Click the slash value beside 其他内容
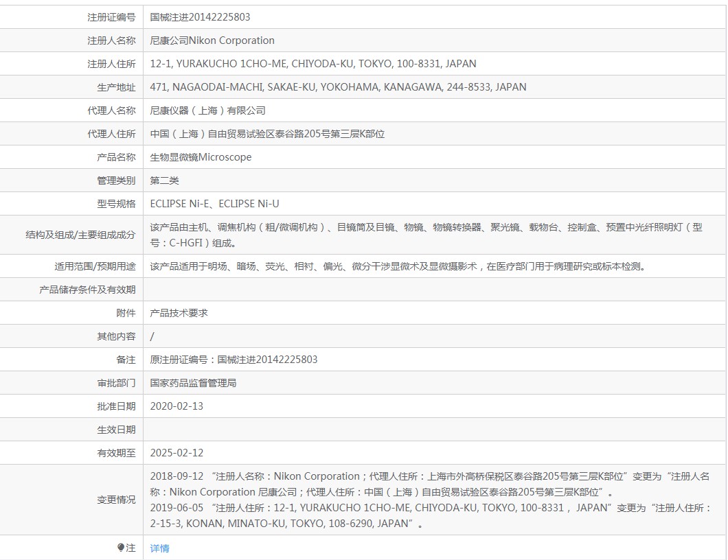Image resolution: width=728 pixels, height=560 pixels. coord(152,336)
